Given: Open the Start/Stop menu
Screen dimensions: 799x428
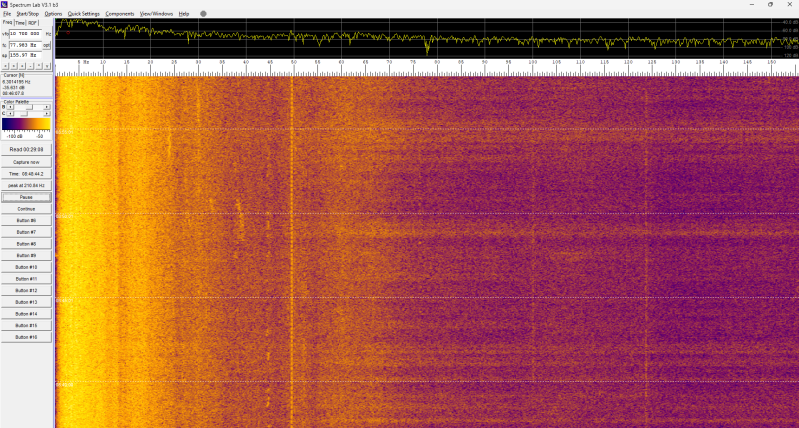Looking at the screenshot, I should pos(28,14).
